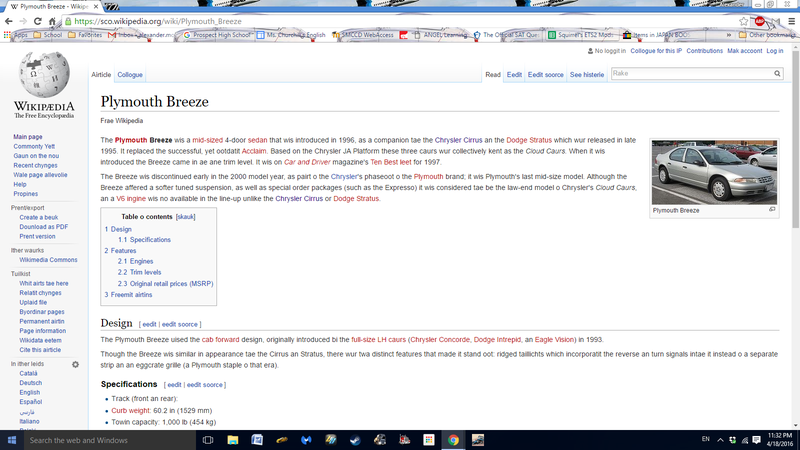Go to Main page in sidebar
The height and width of the screenshot is (450, 800).
(x=28, y=137)
